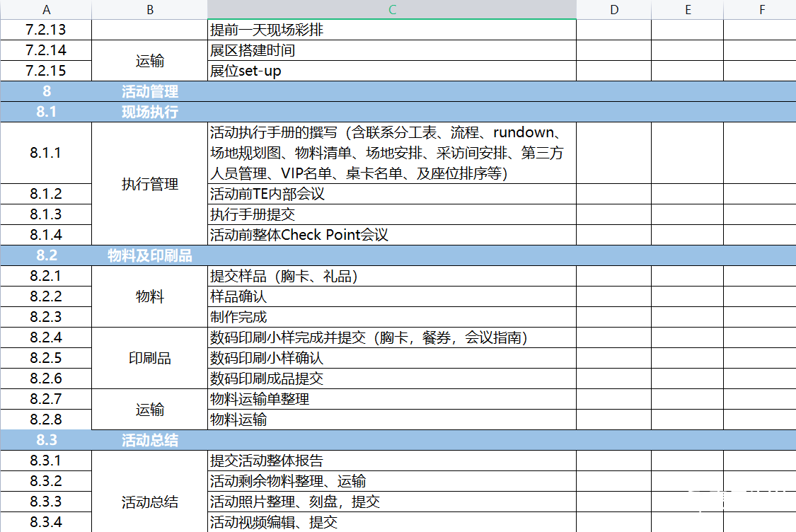The width and height of the screenshot is (796, 532).
Task: Select the column B header
Action: click(149, 9)
